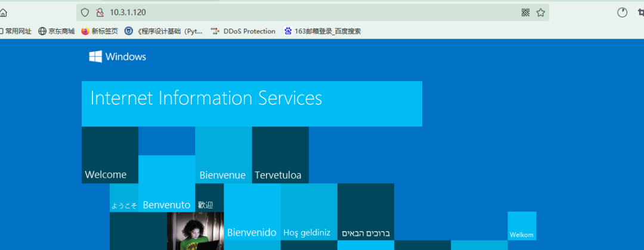Click the Windows logo on the IIS page
This screenshot has height=250, width=644.
click(x=117, y=57)
